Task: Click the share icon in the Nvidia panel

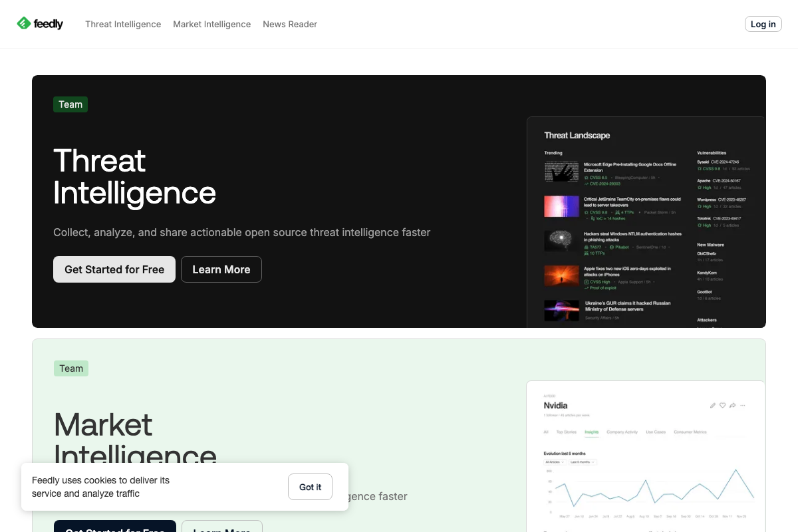Action: pos(732,405)
